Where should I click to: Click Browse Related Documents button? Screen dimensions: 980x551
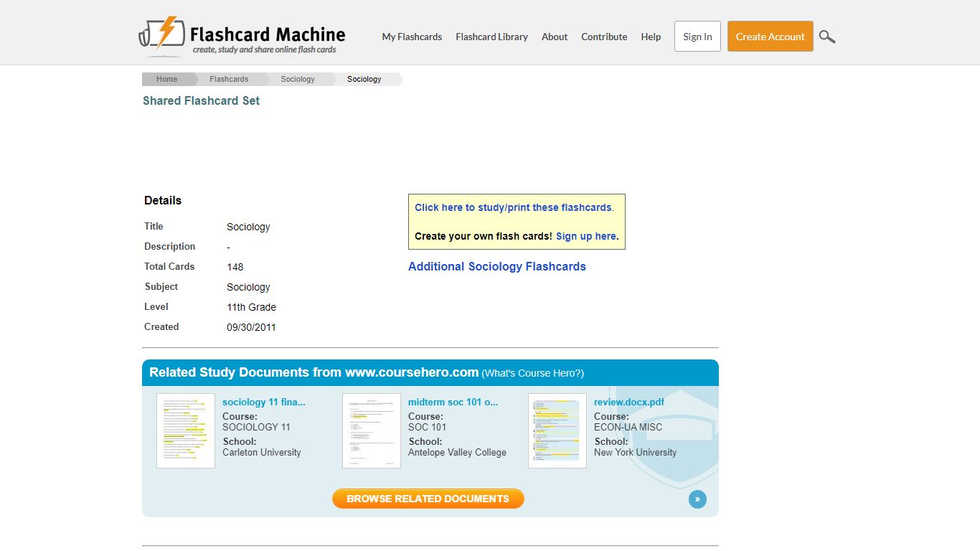[428, 499]
